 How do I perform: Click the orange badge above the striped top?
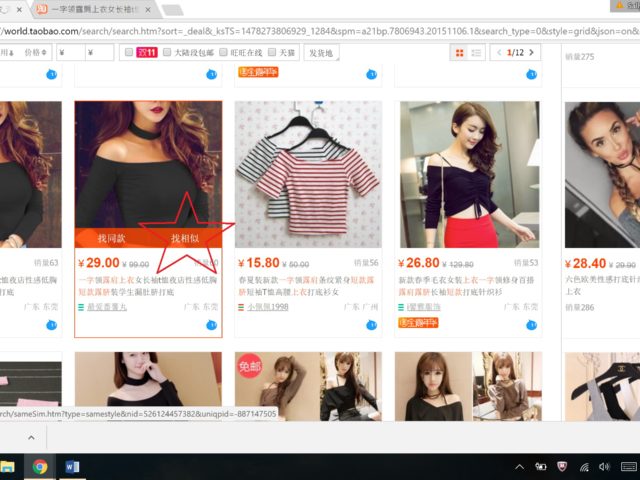click(x=258, y=72)
